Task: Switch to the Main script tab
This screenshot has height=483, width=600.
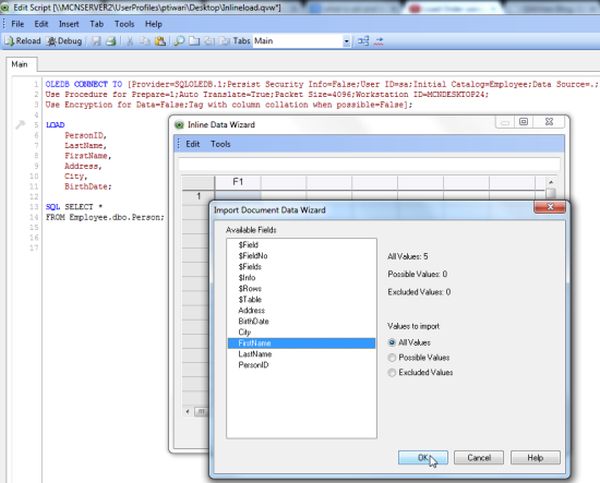Action: point(19,65)
